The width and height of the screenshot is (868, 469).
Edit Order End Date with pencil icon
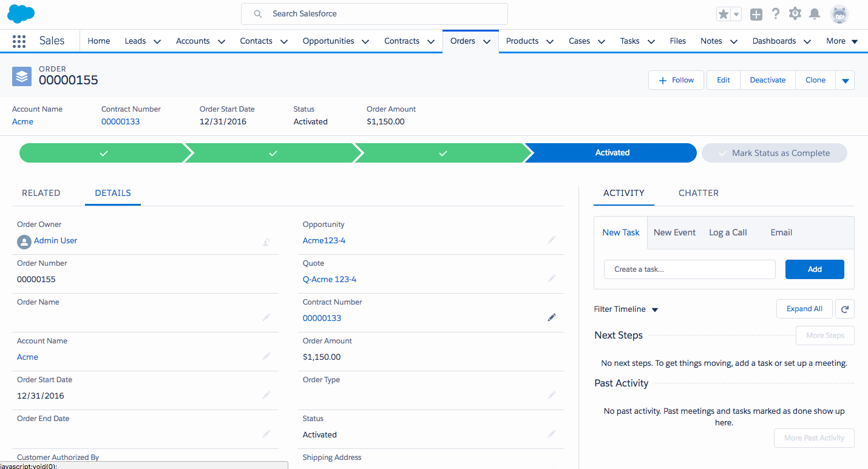[x=266, y=434]
